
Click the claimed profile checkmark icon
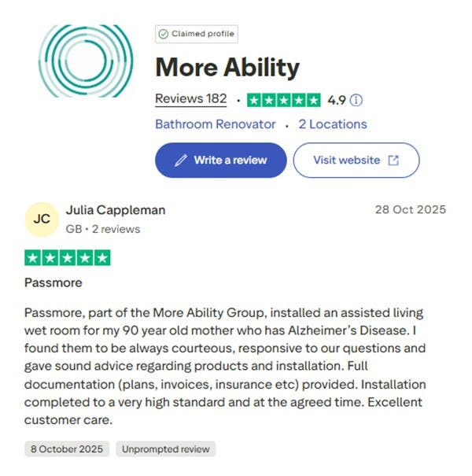[x=164, y=34]
